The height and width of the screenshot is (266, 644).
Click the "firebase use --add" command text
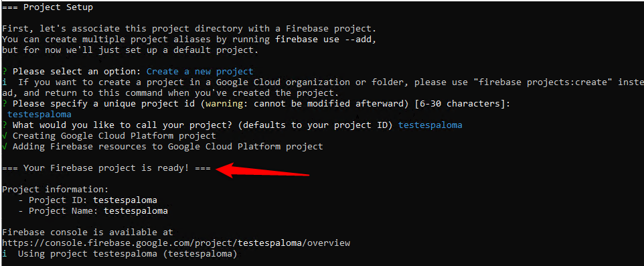pyautogui.click(x=325, y=40)
